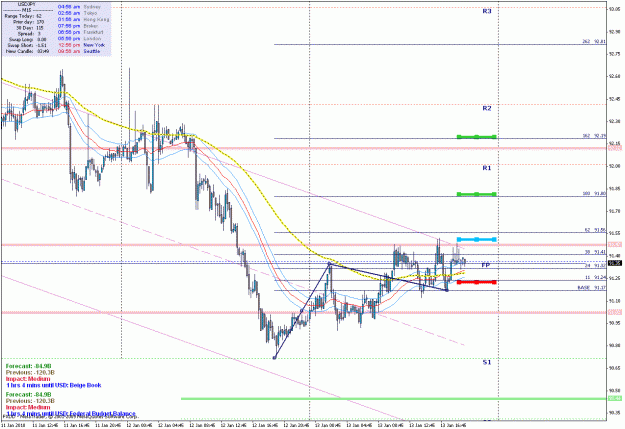Click the current price tag on price axis
Image resolution: width=625 pixels, height=429 pixels.
click(x=616, y=263)
